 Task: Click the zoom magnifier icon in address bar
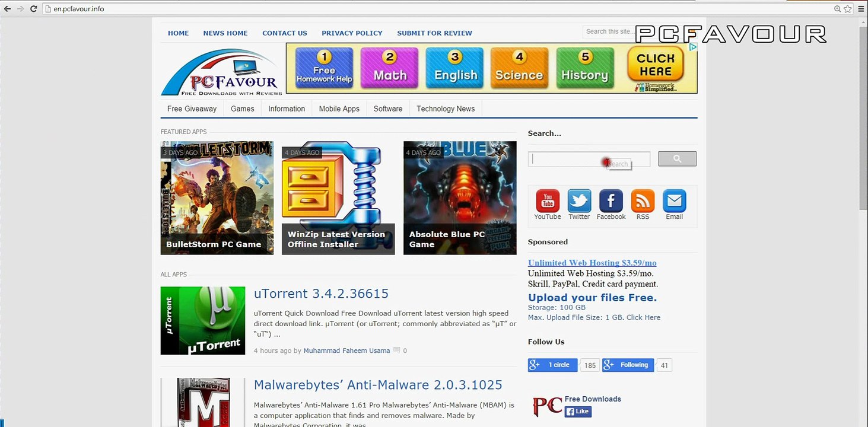click(x=838, y=9)
